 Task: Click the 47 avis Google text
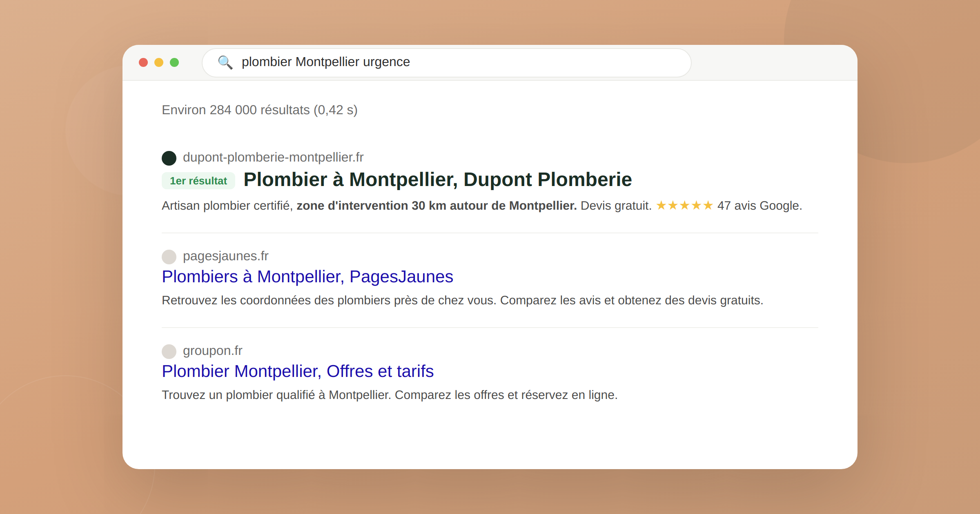click(x=759, y=206)
